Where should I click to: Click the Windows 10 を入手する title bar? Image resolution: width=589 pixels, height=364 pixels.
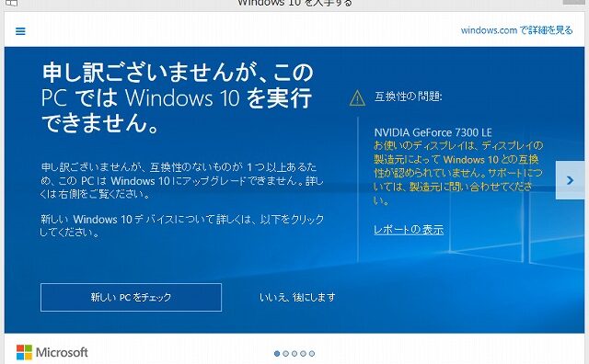(294, 3)
